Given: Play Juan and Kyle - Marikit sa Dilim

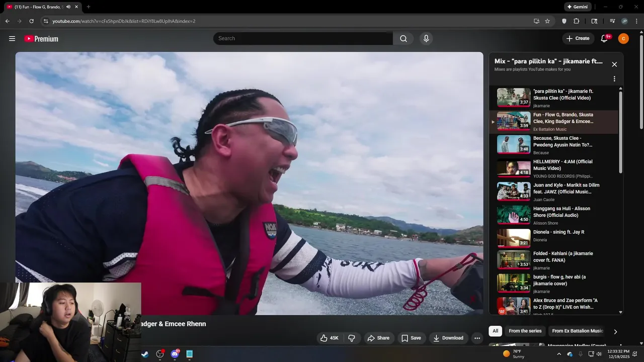Looking at the screenshot, I should [553, 192].
